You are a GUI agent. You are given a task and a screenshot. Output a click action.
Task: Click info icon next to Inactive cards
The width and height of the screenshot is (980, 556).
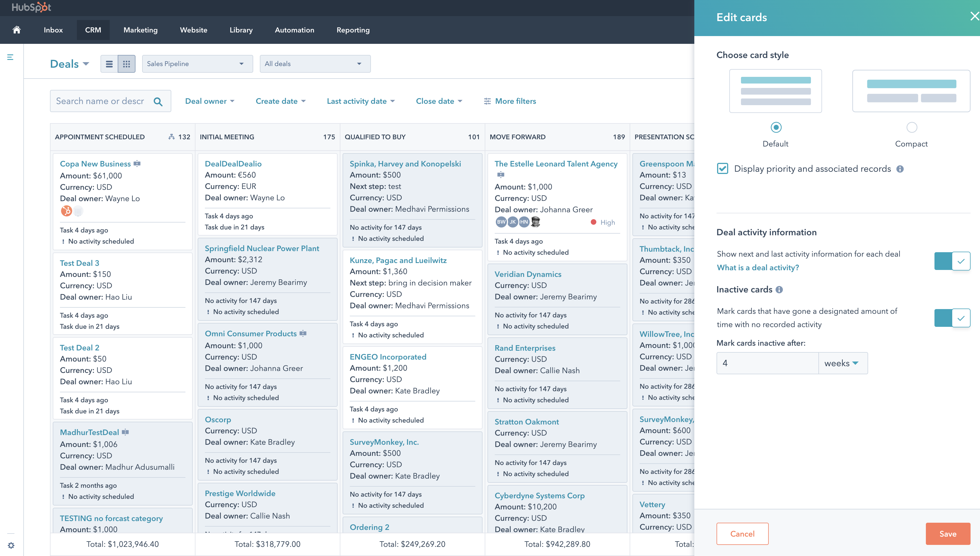coord(779,290)
